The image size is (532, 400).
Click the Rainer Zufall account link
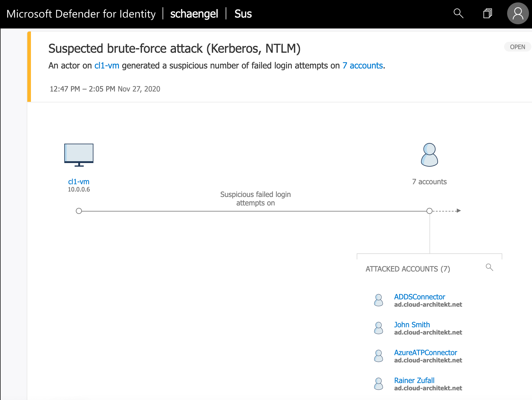pyautogui.click(x=414, y=380)
